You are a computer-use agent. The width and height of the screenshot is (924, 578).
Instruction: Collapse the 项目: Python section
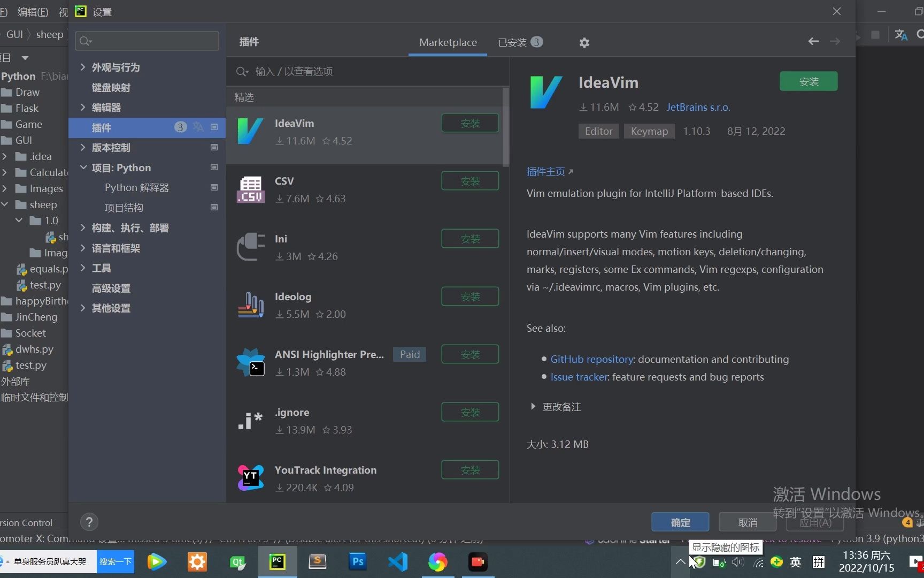point(83,168)
